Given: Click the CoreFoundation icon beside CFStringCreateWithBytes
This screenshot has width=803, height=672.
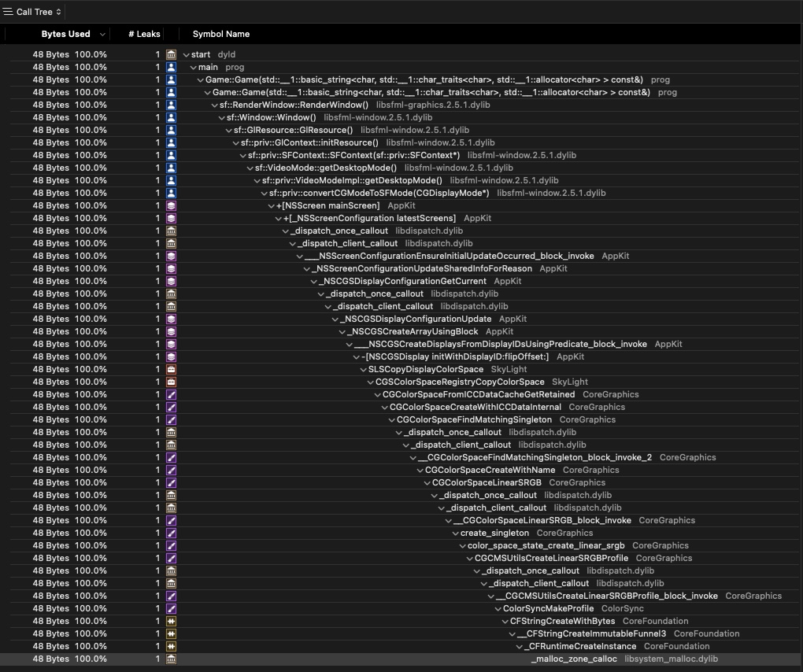Looking at the screenshot, I should pos(172,621).
